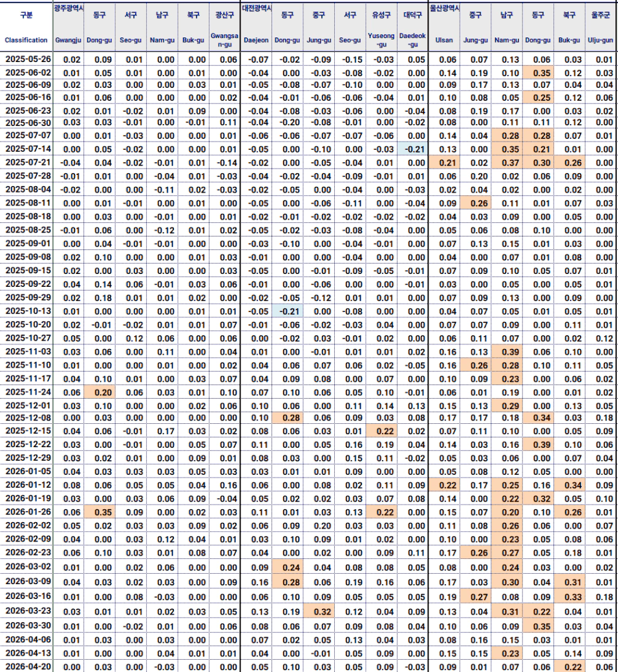Click highlighted 0.23 in the 2026-04-13 row
The image size is (618, 672).
tap(507, 653)
